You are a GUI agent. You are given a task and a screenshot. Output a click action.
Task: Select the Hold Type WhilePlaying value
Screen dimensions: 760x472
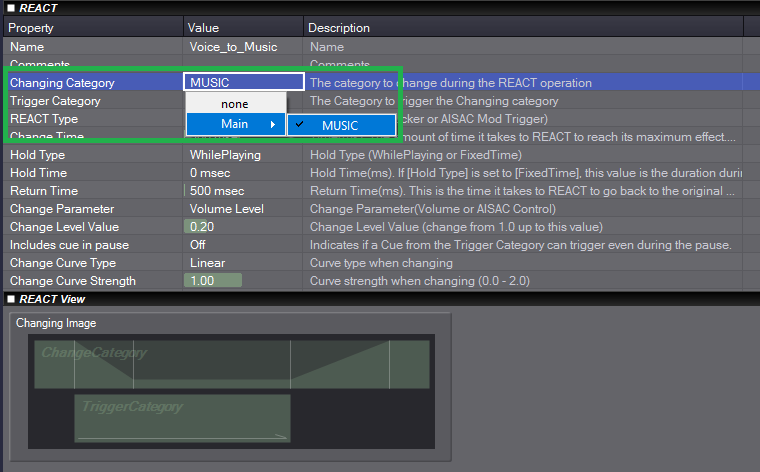[x=225, y=155]
